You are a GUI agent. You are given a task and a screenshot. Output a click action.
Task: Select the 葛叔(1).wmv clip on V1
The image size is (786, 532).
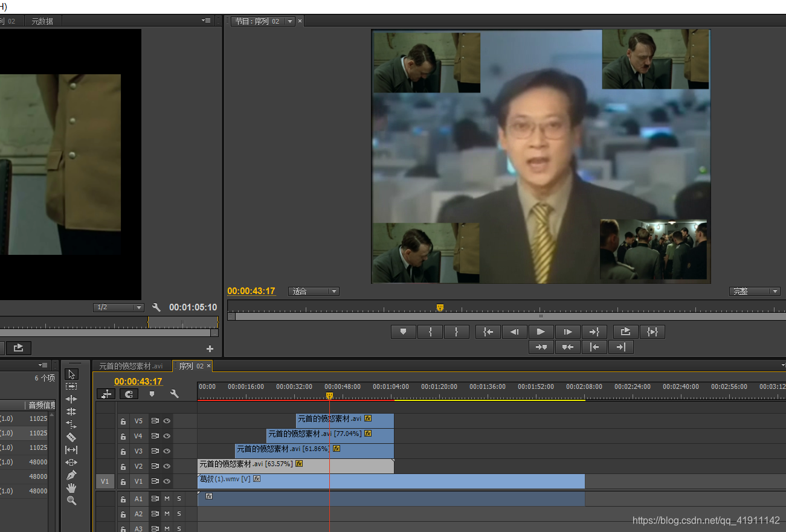pos(391,481)
